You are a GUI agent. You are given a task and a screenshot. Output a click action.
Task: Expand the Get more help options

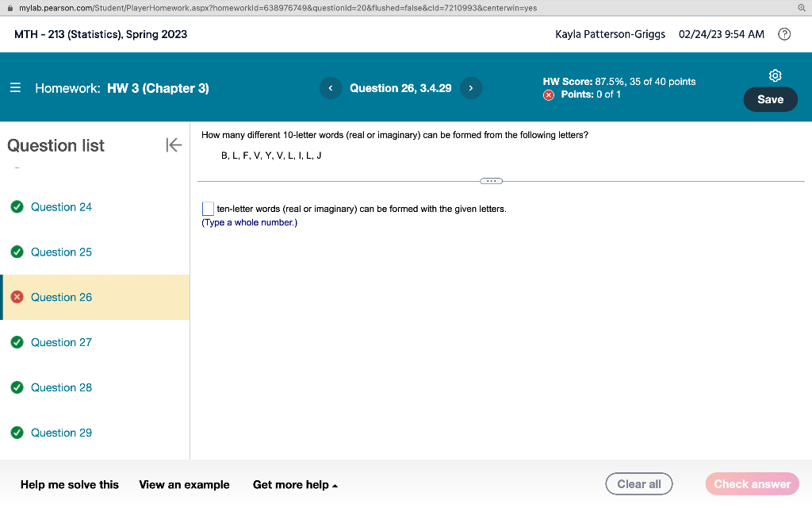[295, 484]
